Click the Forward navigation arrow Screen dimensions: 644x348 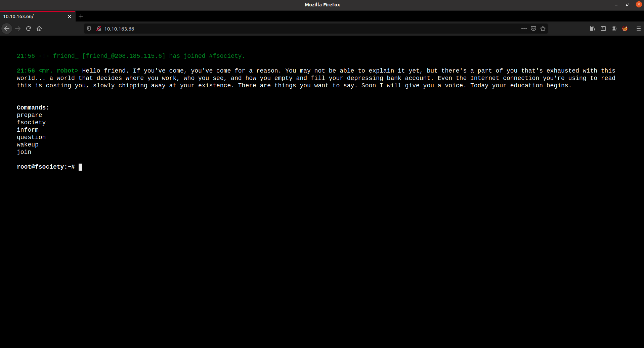[x=18, y=29]
